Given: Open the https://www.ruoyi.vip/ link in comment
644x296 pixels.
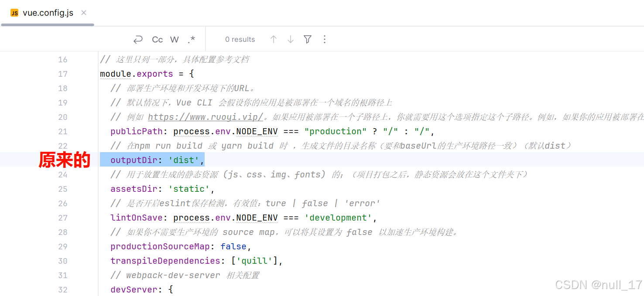Looking at the screenshot, I should [x=206, y=117].
